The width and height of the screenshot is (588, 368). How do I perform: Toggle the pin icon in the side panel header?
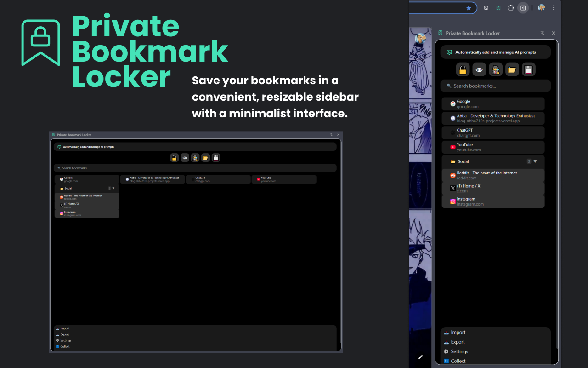tap(543, 33)
